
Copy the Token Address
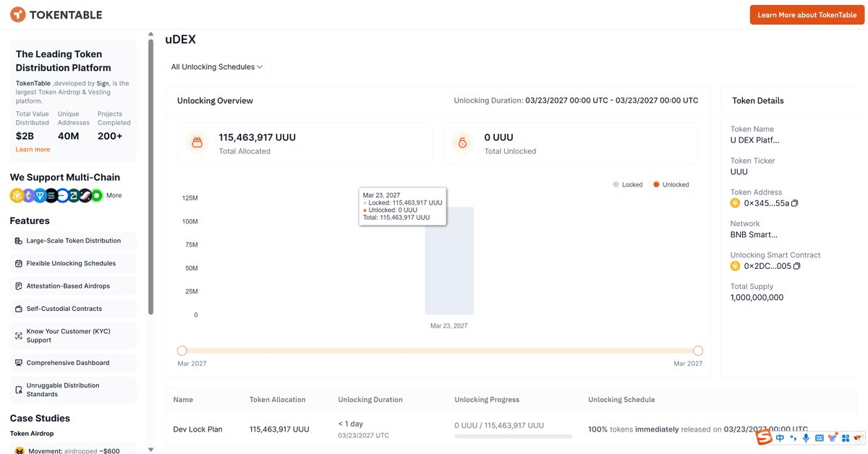(794, 203)
